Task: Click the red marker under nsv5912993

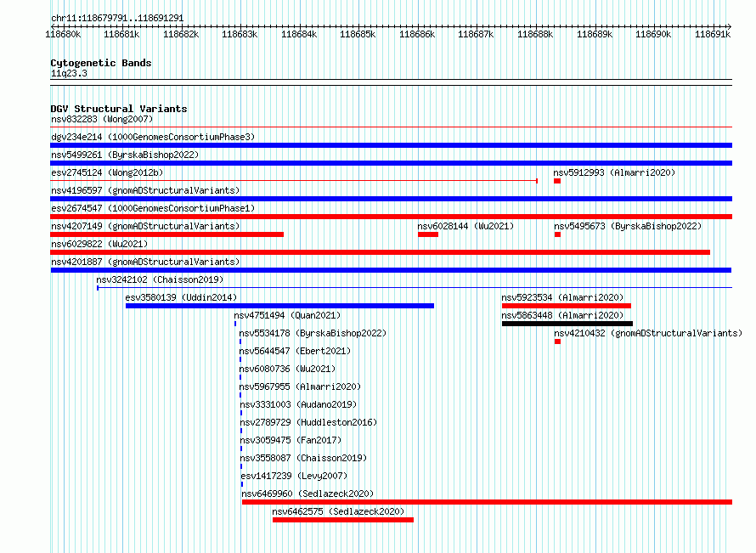Action: 557,181
